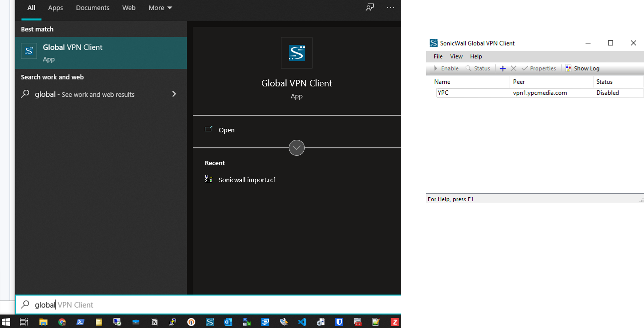Click the search magnifier icon in search box
Screen dimensions: 644x328
point(25,305)
